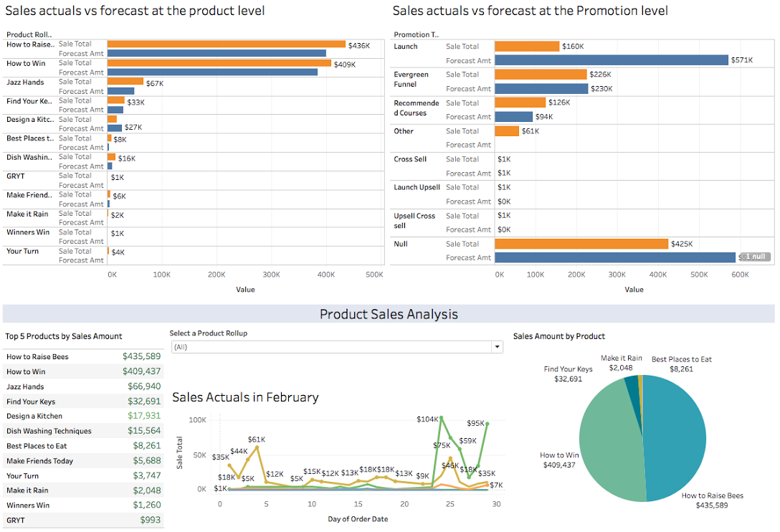Click the $104K peak on line chart
Screen dimensions: 780x532
(441, 417)
